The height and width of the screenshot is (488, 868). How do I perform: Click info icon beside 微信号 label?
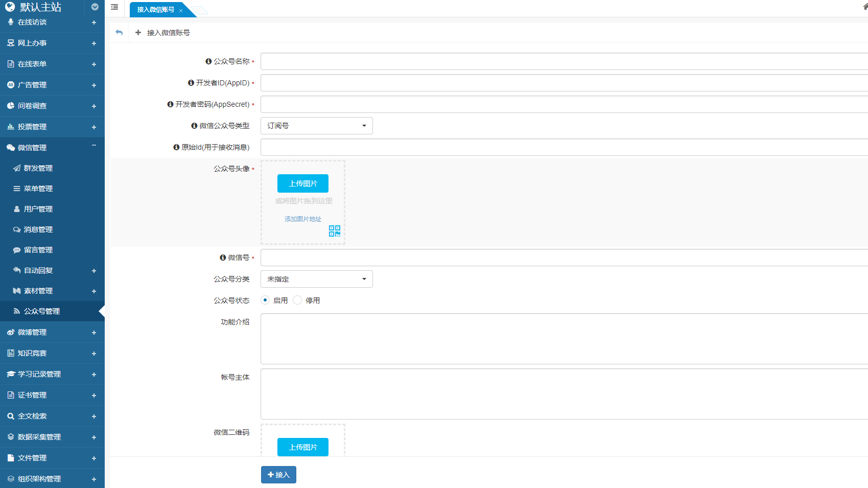(x=223, y=258)
